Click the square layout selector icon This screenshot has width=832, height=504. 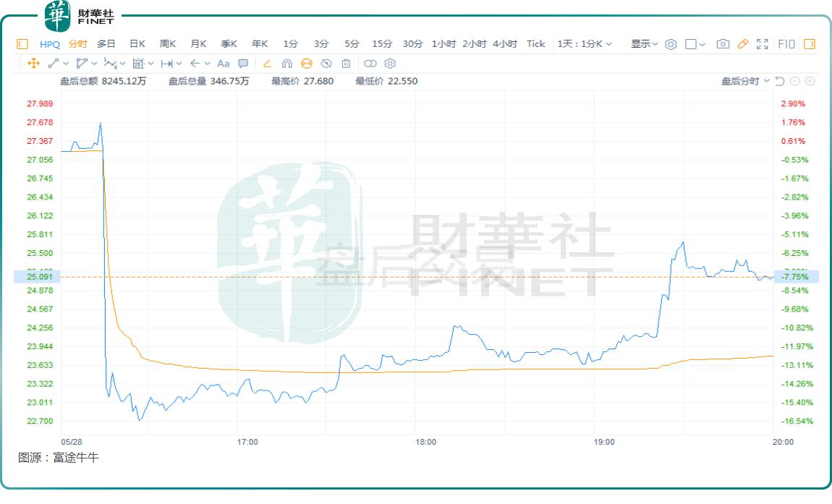pos(690,44)
